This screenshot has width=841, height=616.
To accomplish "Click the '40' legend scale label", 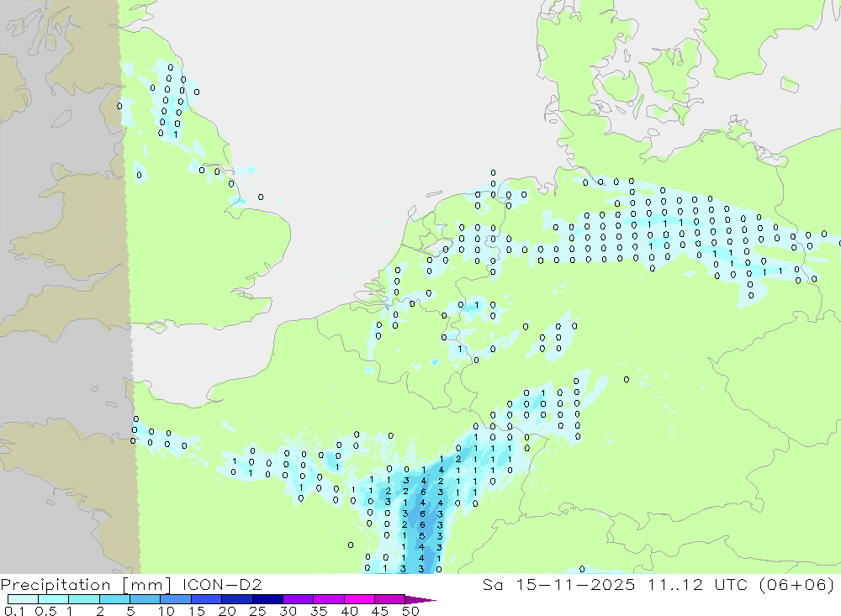I will pyautogui.click(x=350, y=611).
